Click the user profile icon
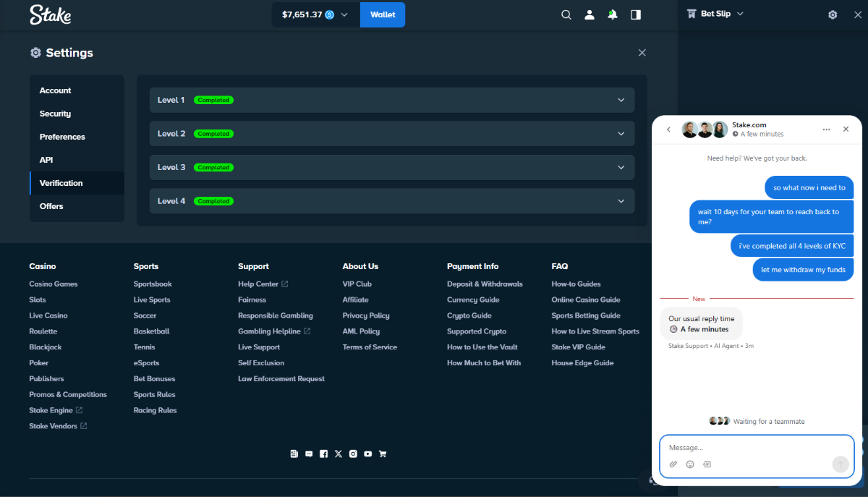This screenshot has height=497, width=868. (590, 14)
